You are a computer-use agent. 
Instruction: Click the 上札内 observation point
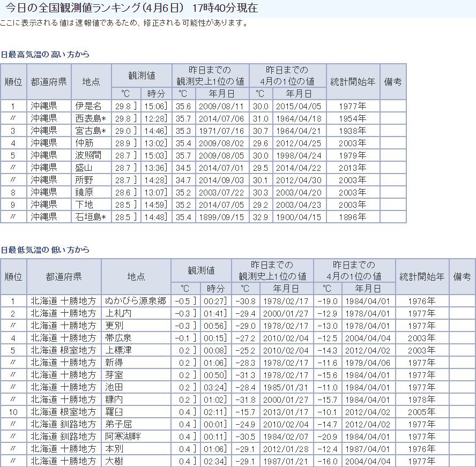coord(118,313)
